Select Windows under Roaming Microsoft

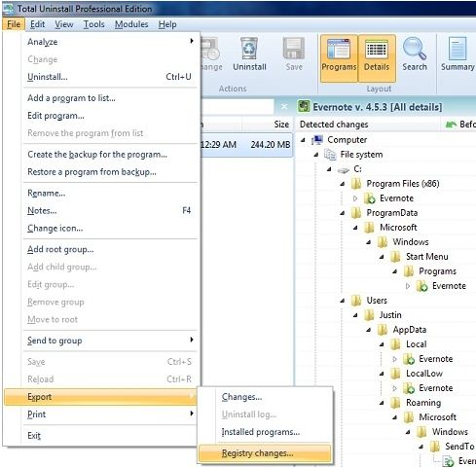[x=450, y=432]
